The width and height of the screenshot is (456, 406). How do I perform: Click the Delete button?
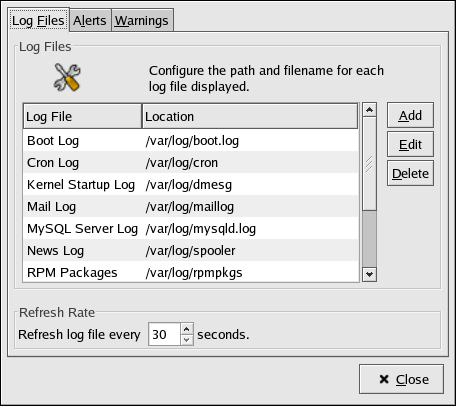click(x=410, y=173)
